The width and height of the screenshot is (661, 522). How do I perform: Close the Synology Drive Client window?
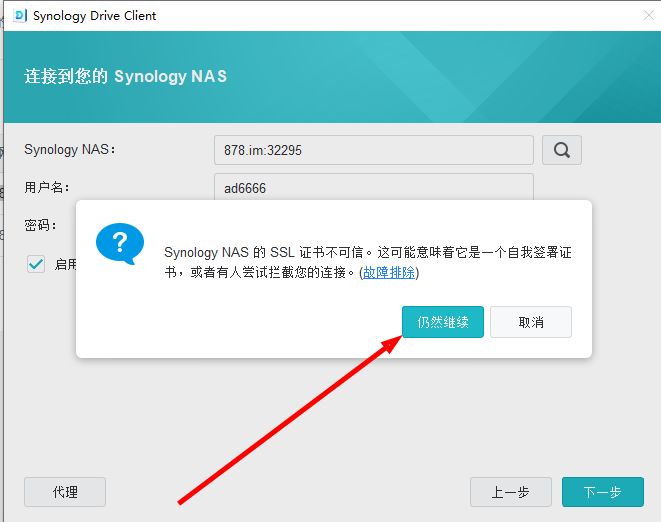(648, 15)
